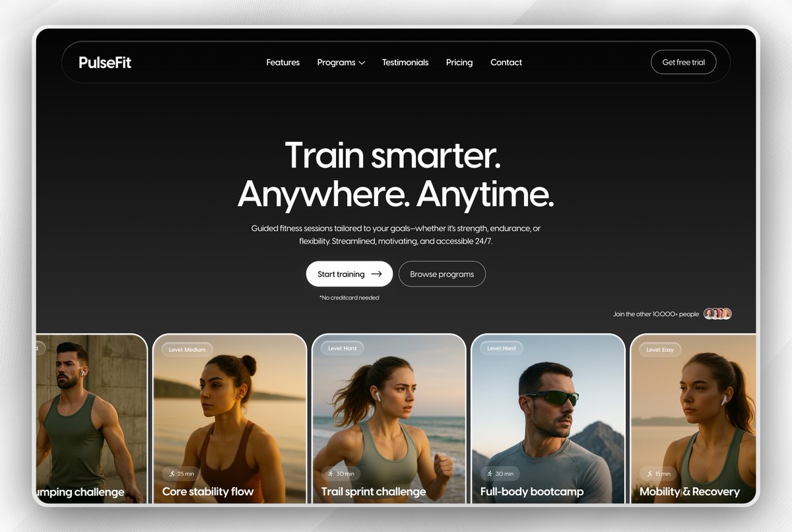The width and height of the screenshot is (792, 532).
Task: Click the PulseFit logo
Action: click(105, 63)
